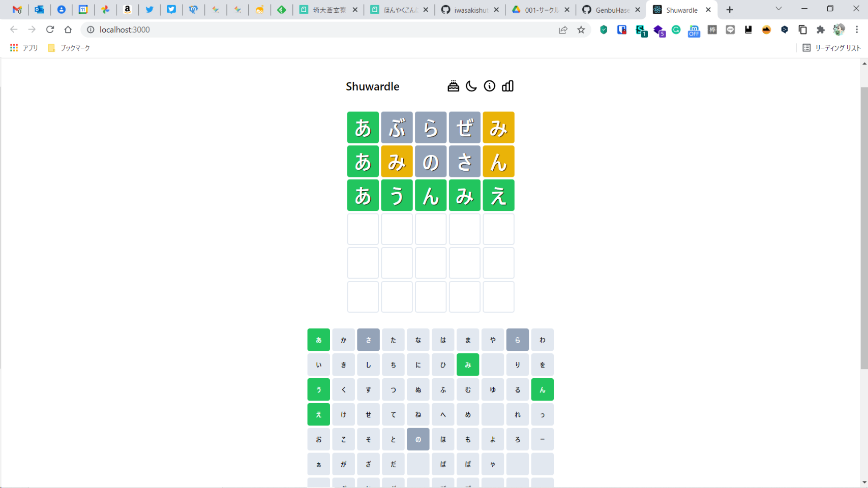Open the ブックマーク bookmarks folder
868x488 pixels.
coord(69,48)
